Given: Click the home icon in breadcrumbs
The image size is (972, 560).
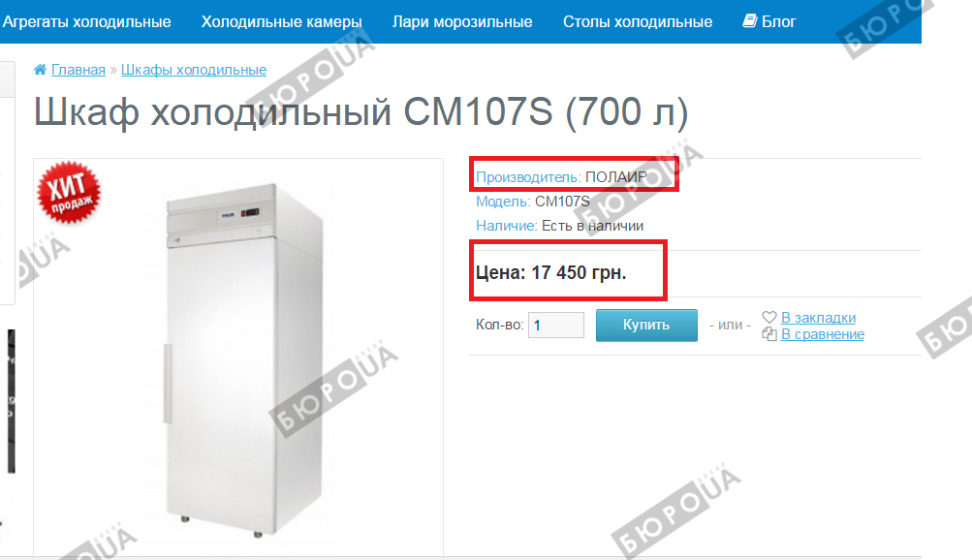Looking at the screenshot, I should (40, 70).
